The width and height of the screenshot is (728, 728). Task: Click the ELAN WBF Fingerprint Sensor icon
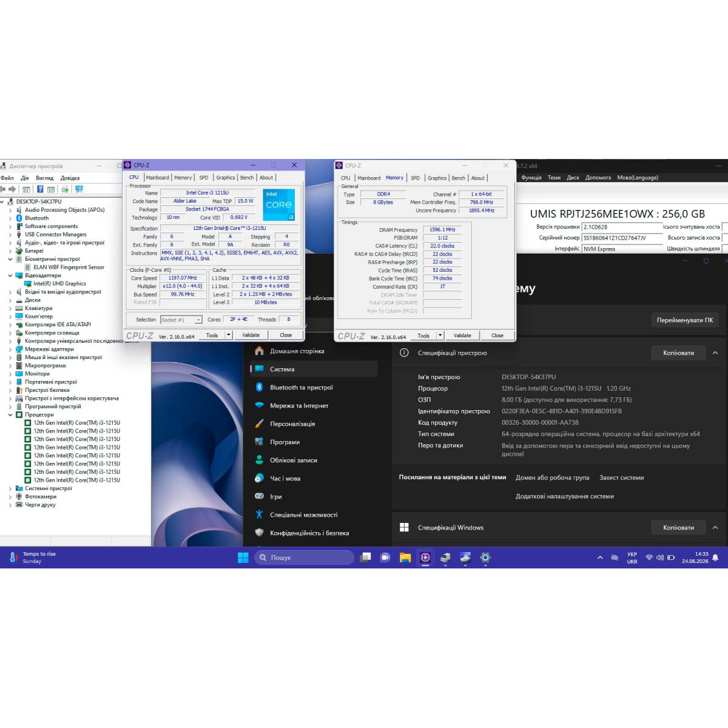tap(28, 267)
